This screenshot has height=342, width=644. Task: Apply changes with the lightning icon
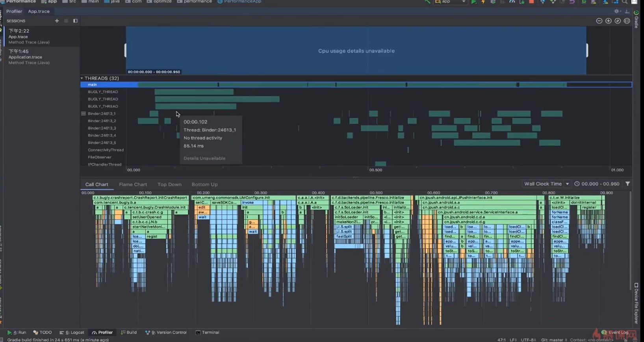(x=483, y=2)
